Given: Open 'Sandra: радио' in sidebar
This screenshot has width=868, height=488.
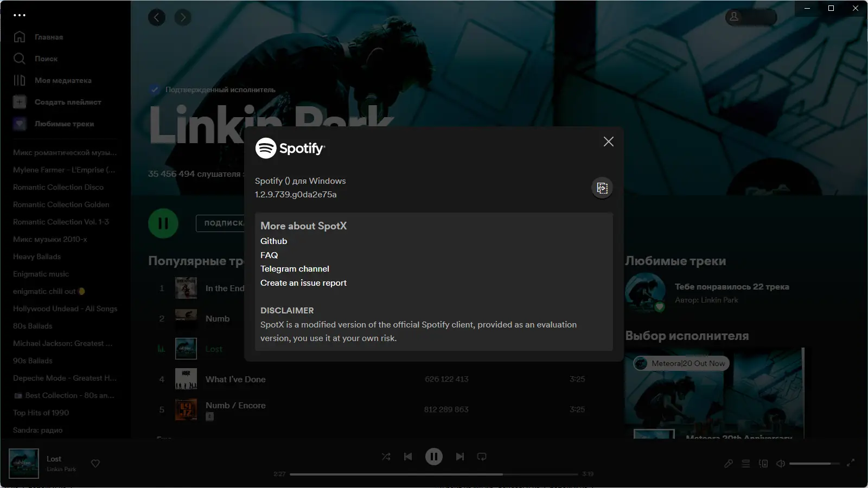Looking at the screenshot, I should [x=37, y=431].
